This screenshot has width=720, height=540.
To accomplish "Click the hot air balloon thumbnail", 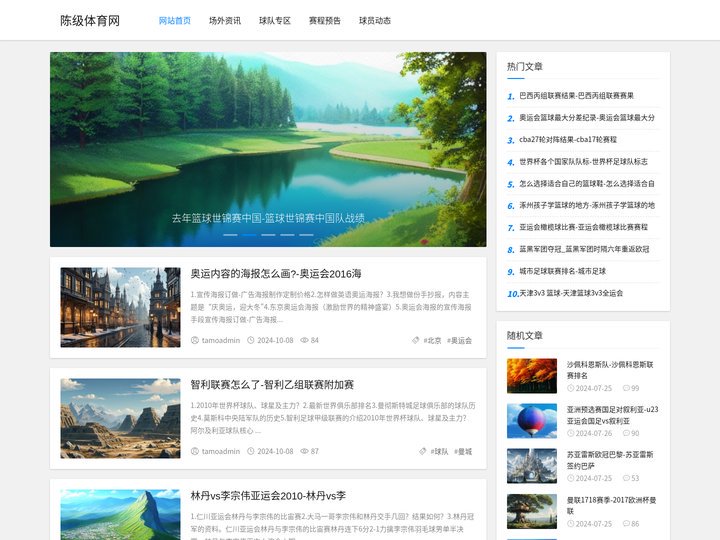I will point(532,421).
